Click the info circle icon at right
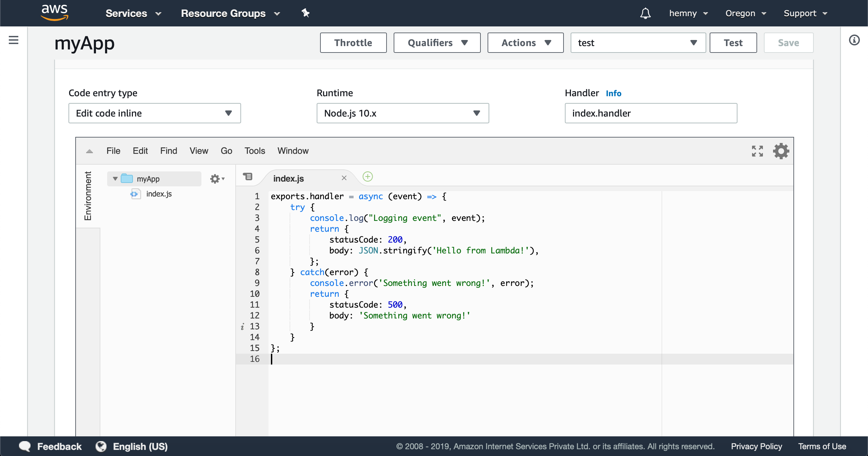This screenshot has height=456, width=868. 854,40
